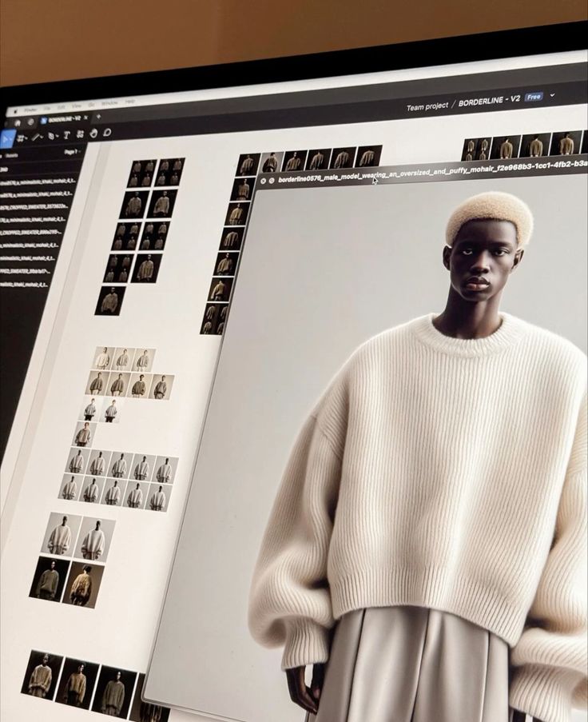
Task: Close the BORDERLINE - V2 file tab
Action: (x=85, y=118)
